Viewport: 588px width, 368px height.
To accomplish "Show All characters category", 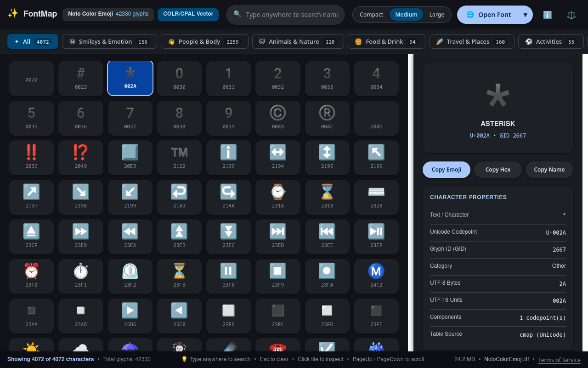I will pos(33,41).
